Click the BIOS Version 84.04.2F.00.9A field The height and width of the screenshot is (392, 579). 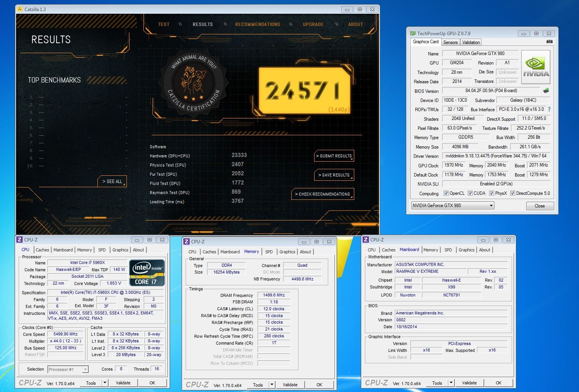point(491,91)
